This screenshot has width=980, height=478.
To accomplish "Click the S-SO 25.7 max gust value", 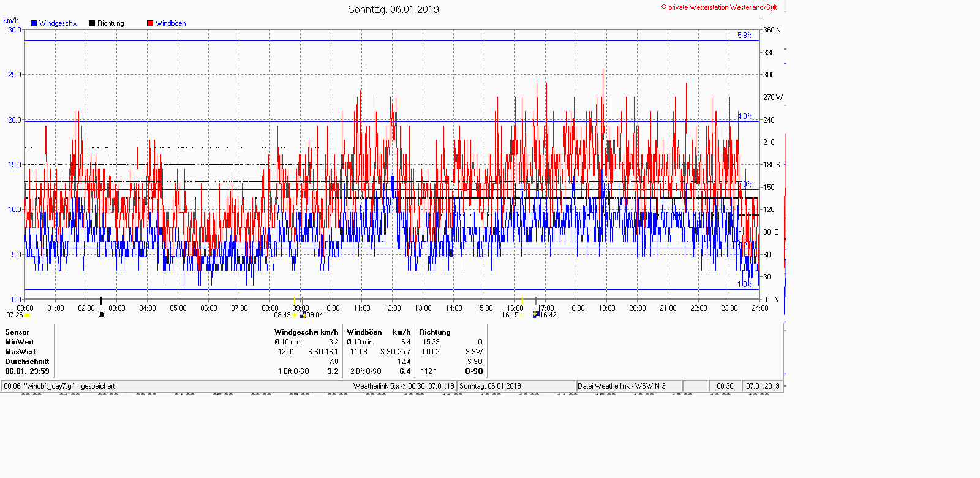I will 396,352.
